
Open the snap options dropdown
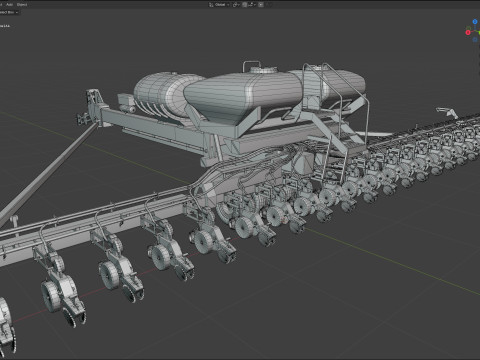pos(252,5)
